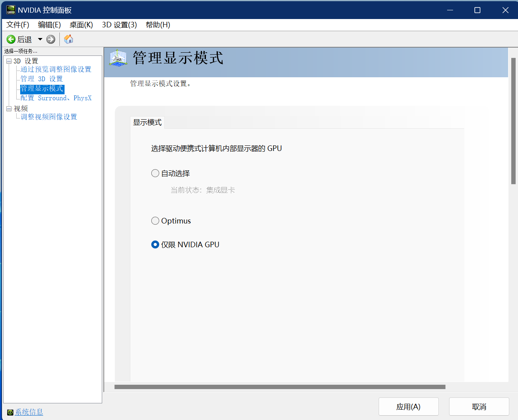Collapse the 3D 设置 tree section

(8, 61)
